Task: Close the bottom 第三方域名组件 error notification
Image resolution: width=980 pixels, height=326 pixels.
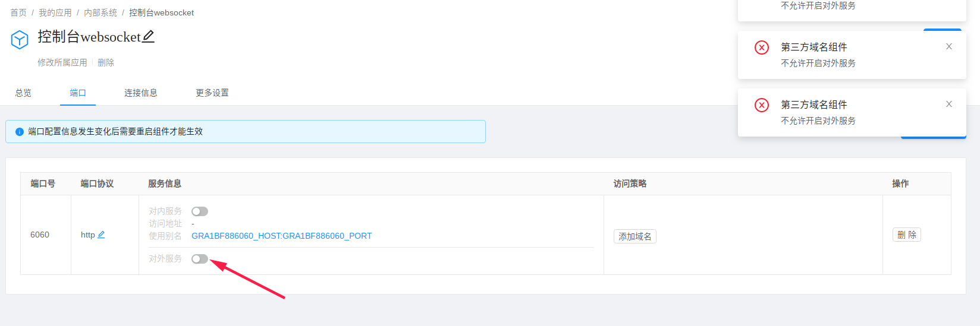Action: pyautogui.click(x=949, y=104)
